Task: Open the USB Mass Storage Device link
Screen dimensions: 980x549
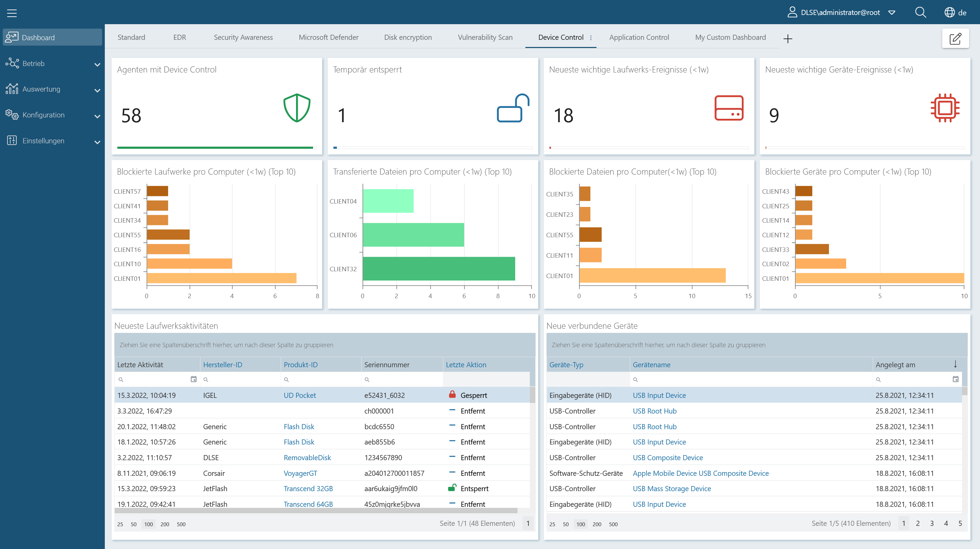Action: tap(672, 488)
